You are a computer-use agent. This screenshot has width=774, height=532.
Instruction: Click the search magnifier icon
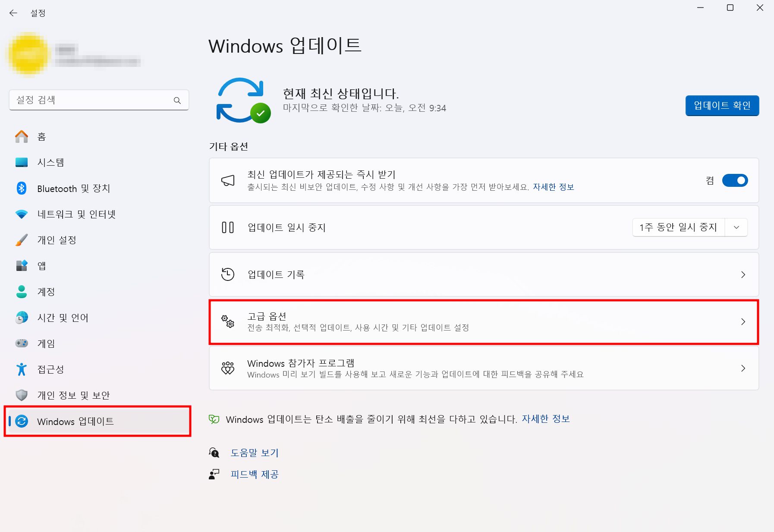[177, 100]
